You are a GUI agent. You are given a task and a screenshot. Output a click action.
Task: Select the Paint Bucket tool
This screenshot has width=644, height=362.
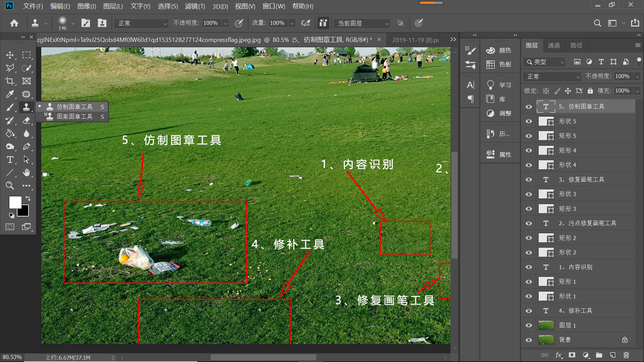[10, 133]
